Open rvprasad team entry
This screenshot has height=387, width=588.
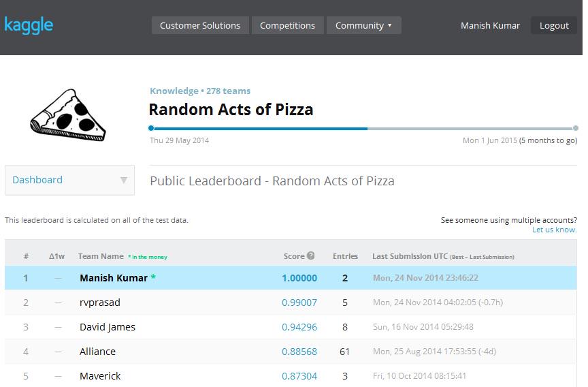pos(100,303)
